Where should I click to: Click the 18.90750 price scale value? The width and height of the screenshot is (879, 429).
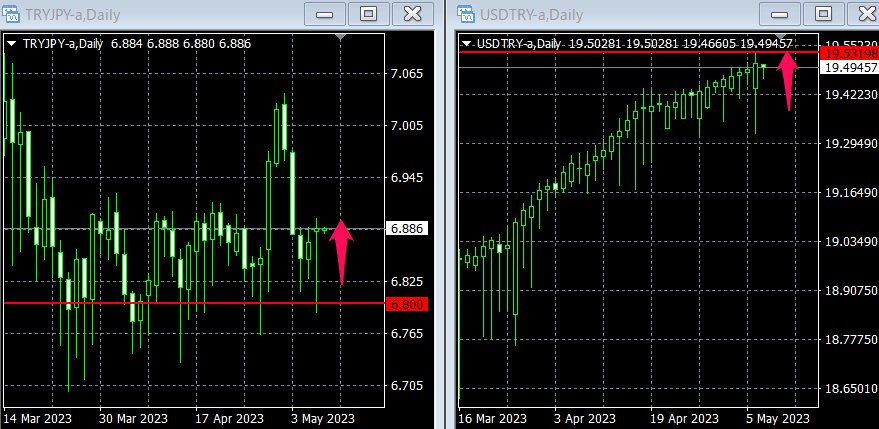[x=852, y=290]
